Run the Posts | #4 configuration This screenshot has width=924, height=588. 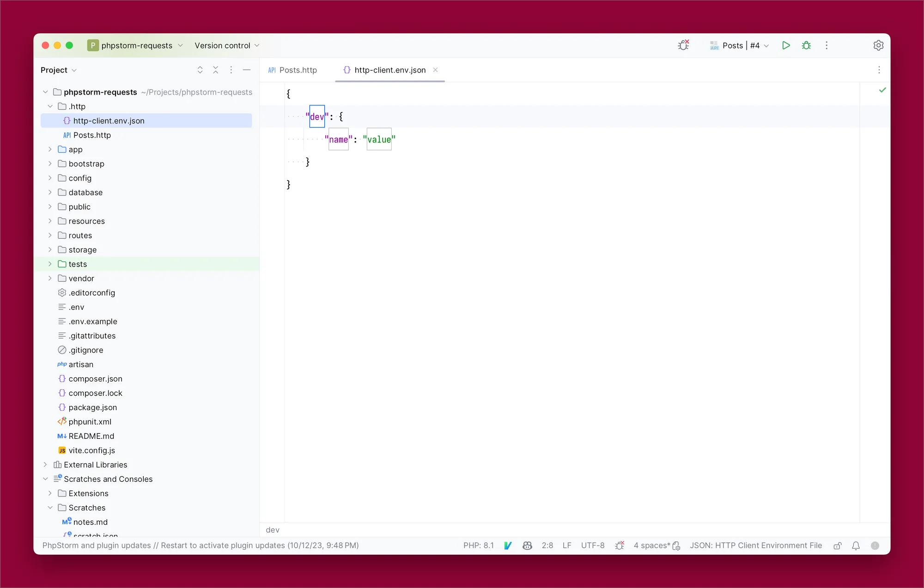(x=786, y=45)
